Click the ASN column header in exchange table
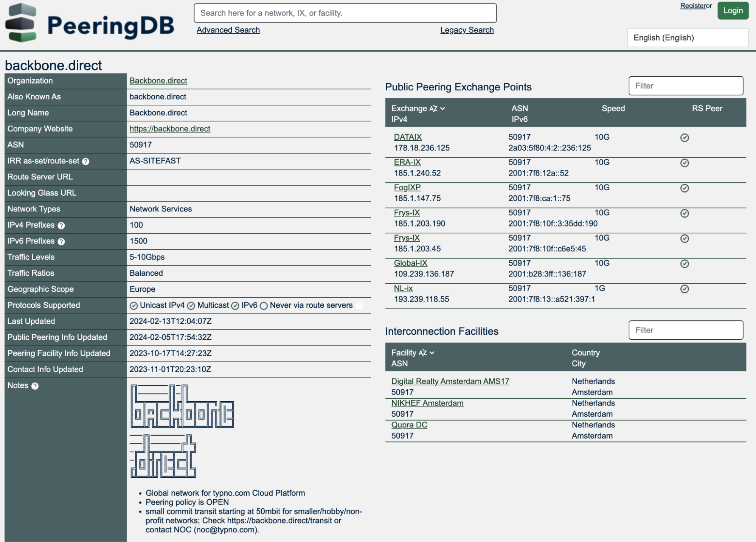 click(520, 108)
